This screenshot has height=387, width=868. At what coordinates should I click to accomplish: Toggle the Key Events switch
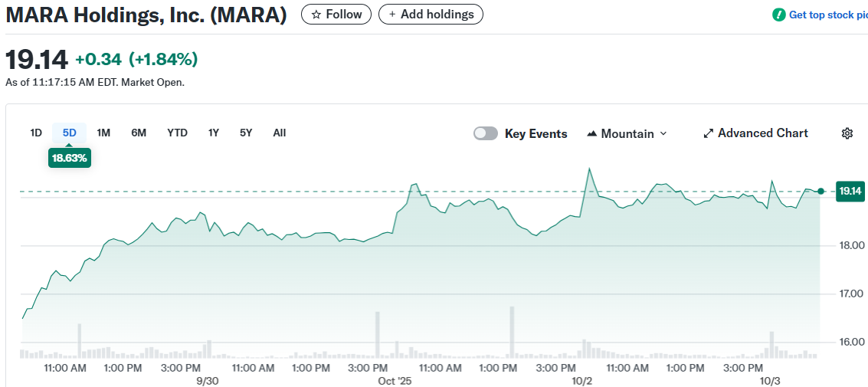click(486, 133)
